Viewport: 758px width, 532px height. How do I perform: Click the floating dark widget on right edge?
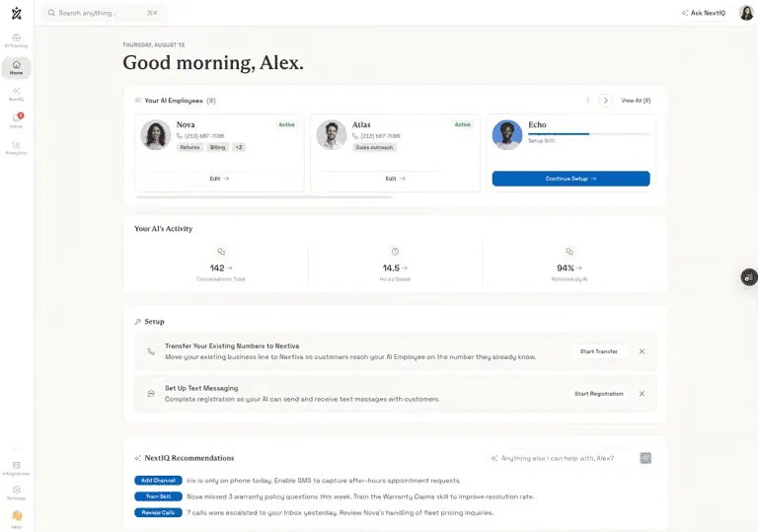[749, 277]
